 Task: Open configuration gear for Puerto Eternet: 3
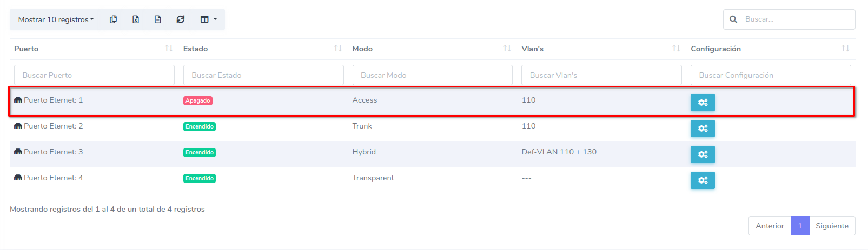702,154
